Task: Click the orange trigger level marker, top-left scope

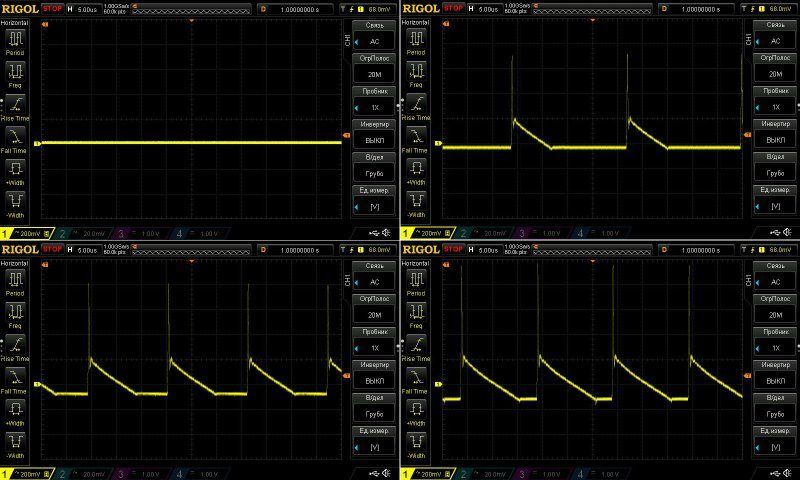Action: [347, 135]
